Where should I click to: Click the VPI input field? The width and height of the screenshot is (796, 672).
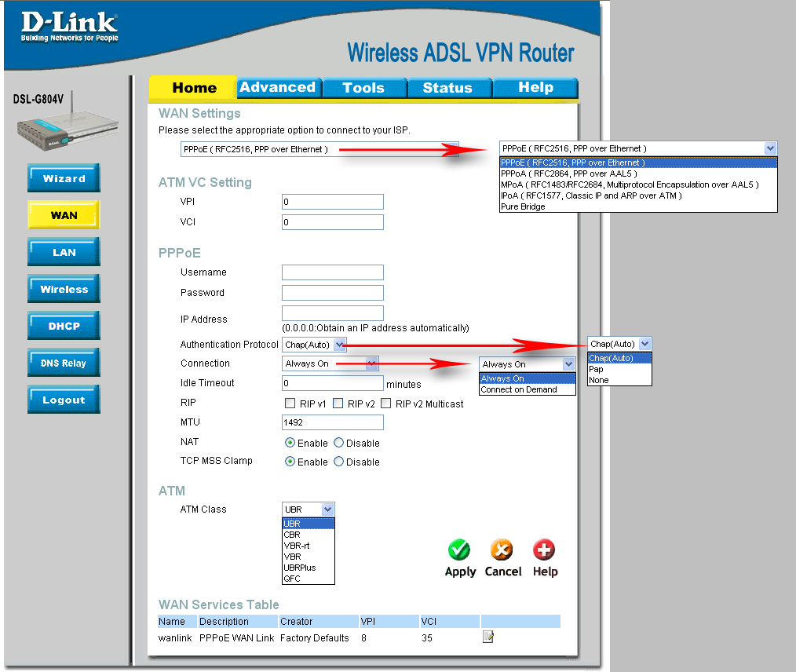point(333,202)
